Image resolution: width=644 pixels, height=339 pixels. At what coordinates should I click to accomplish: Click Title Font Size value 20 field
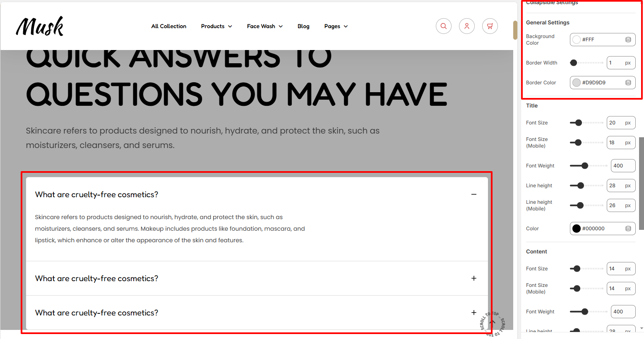point(621,123)
